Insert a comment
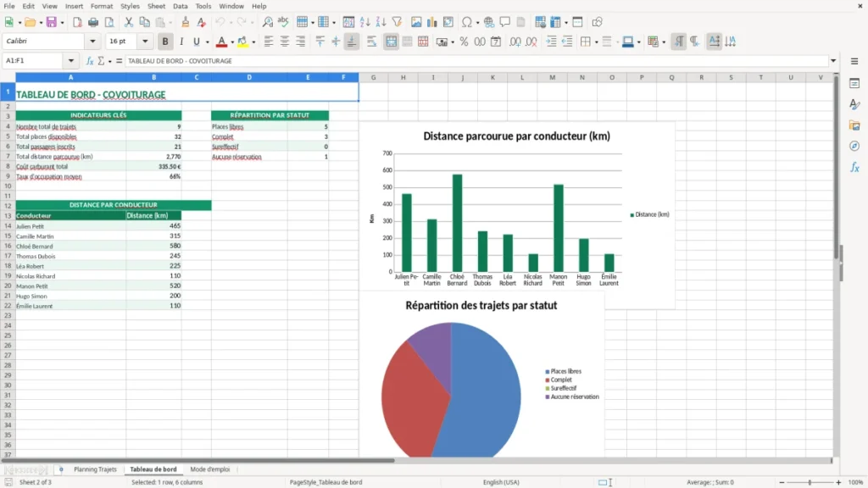 (505, 22)
